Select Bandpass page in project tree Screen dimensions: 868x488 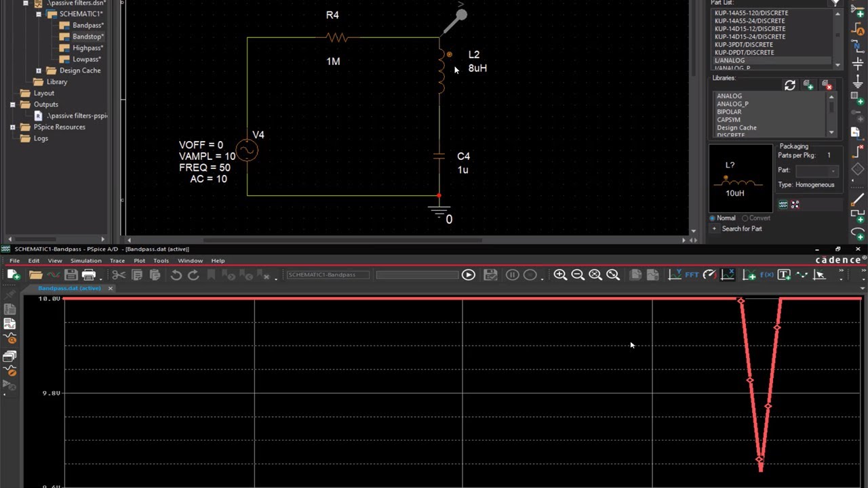click(x=88, y=25)
